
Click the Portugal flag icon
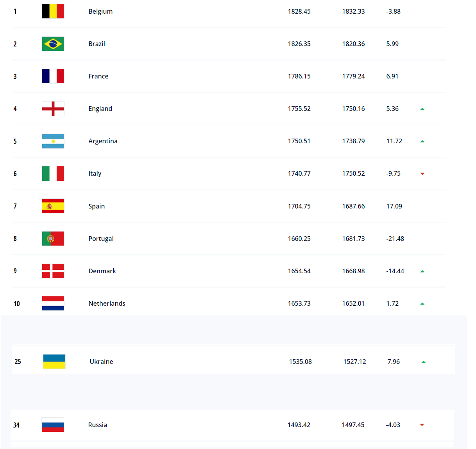click(53, 239)
